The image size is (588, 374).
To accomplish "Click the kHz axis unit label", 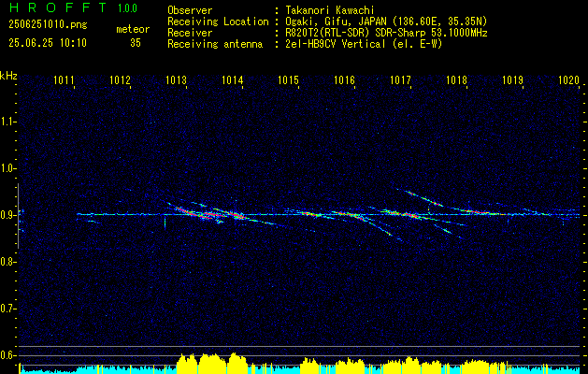I will point(8,76).
